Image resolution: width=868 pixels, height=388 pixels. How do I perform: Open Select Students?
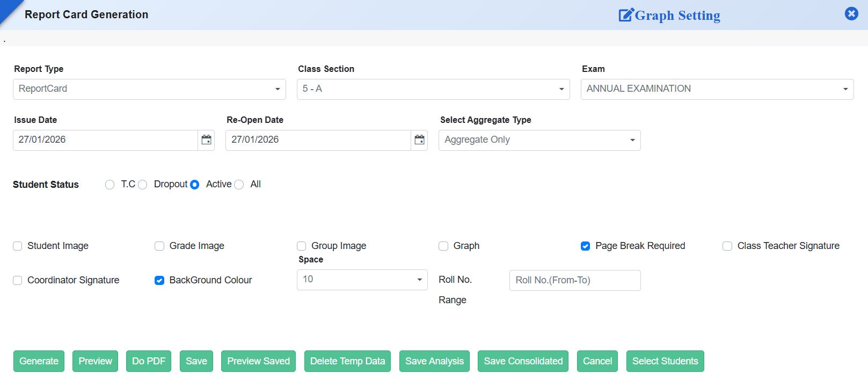665,361
